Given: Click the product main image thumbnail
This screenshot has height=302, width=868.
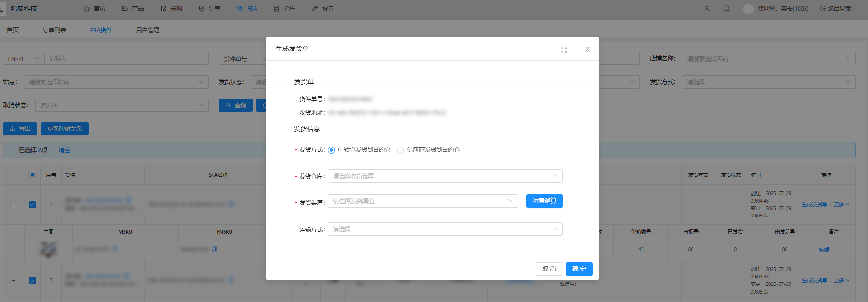Looking at the screenshot, I should tap(49, 249).
